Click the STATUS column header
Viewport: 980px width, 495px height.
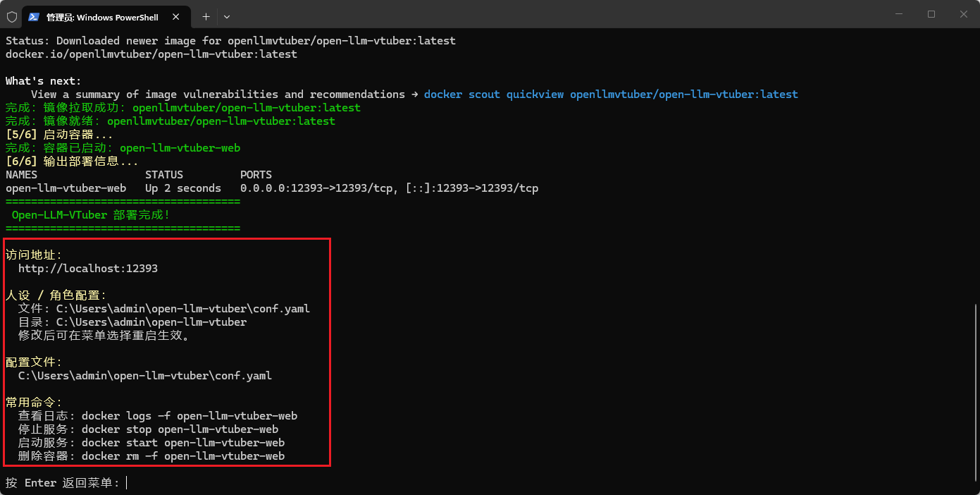coord(164,175)
